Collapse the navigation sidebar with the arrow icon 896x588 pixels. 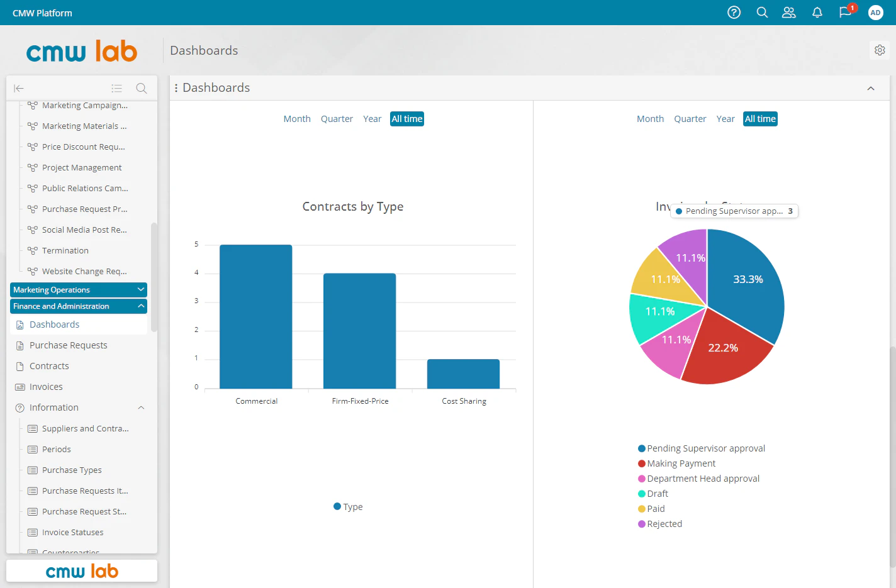pyautogui.click(x=19, y=88)
